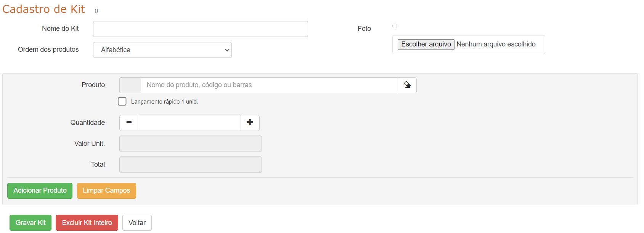Decrease quantity with the minus button
The width and height of the screenshot is (644, 233).
129,123
